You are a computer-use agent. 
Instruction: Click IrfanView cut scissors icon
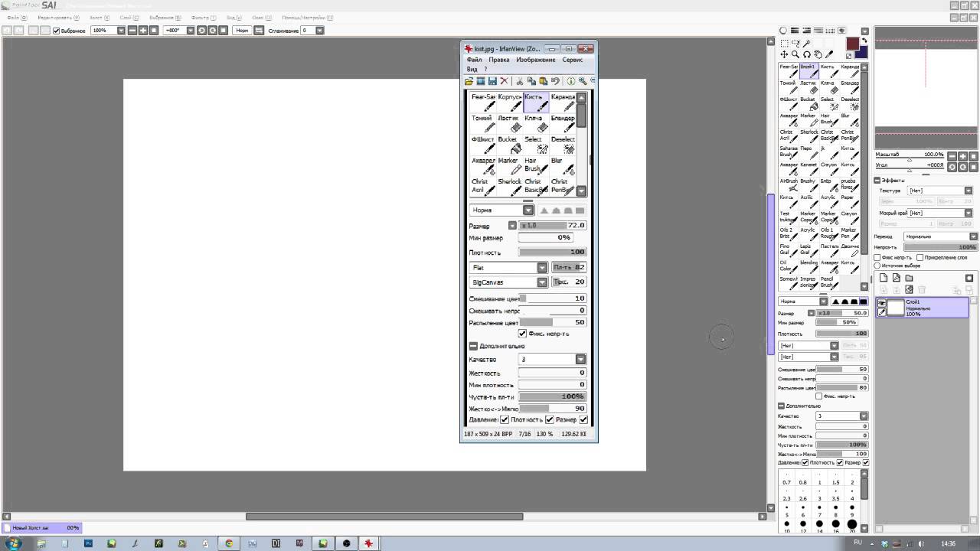coord(519,81)
